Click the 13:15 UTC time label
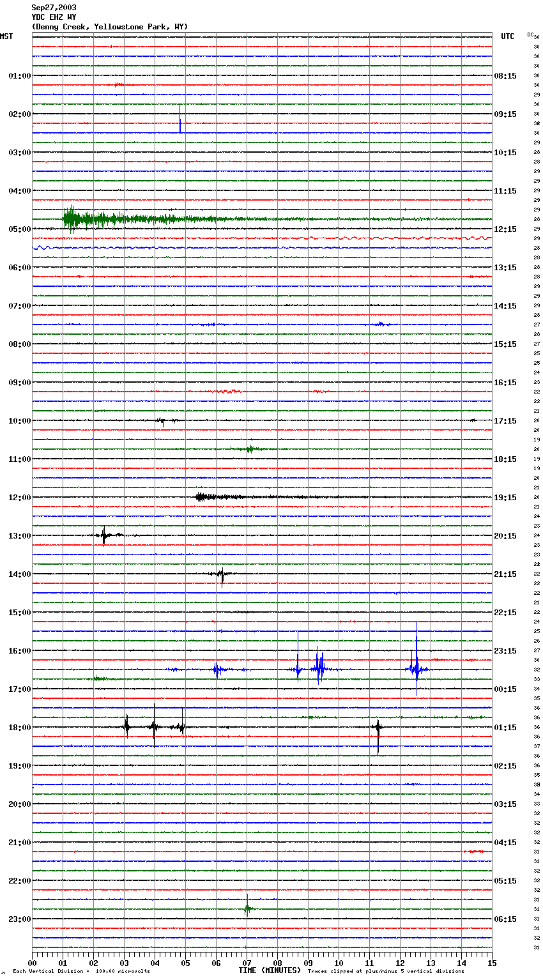 (x=505, y=268)
